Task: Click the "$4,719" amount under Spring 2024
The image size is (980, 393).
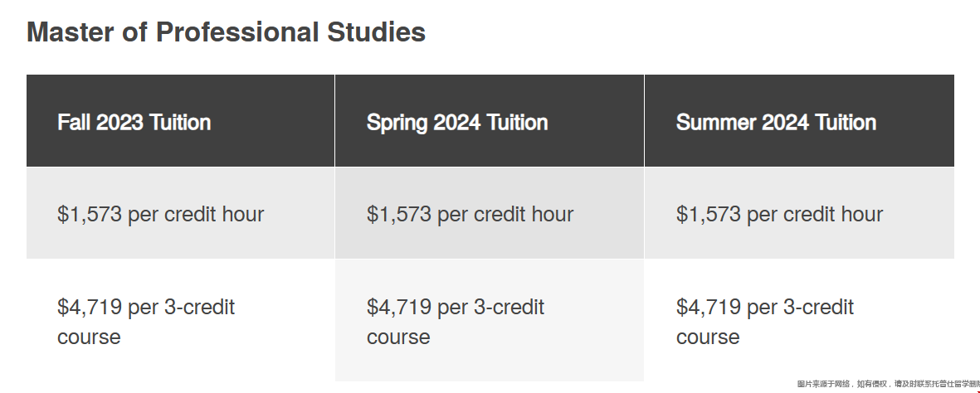Action: point(399,308)
